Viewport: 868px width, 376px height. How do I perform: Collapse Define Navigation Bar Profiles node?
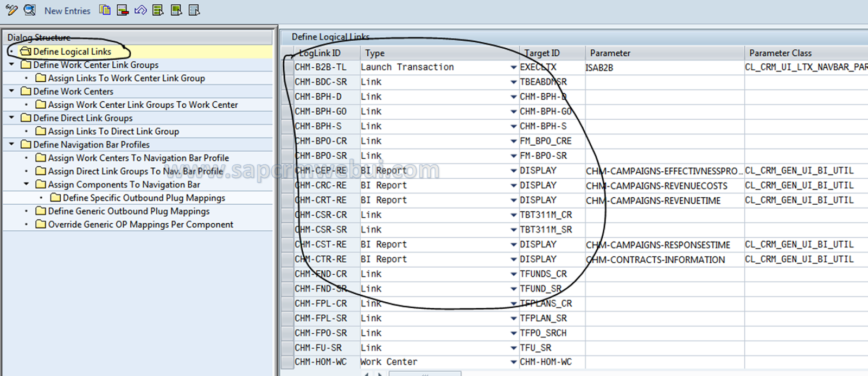(x=11, y=144)
